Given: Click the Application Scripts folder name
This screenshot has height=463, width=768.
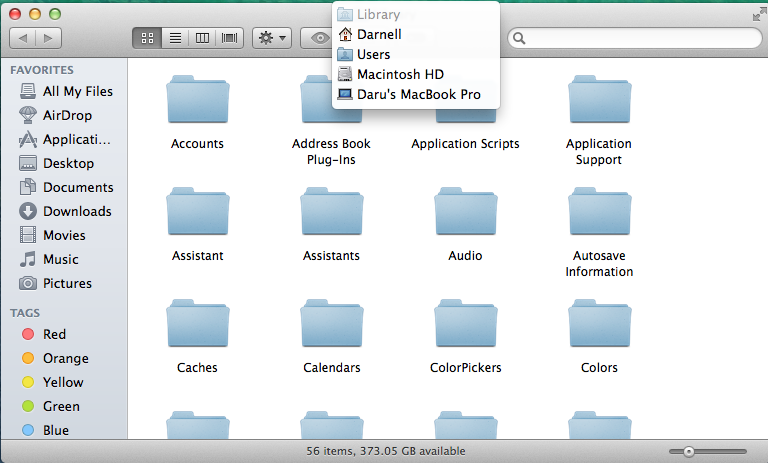Looking at the screenshot, I should click(x=465, y=144).
